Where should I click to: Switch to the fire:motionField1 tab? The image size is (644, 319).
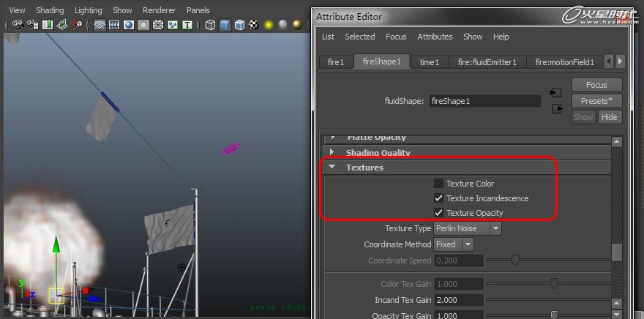565,62
